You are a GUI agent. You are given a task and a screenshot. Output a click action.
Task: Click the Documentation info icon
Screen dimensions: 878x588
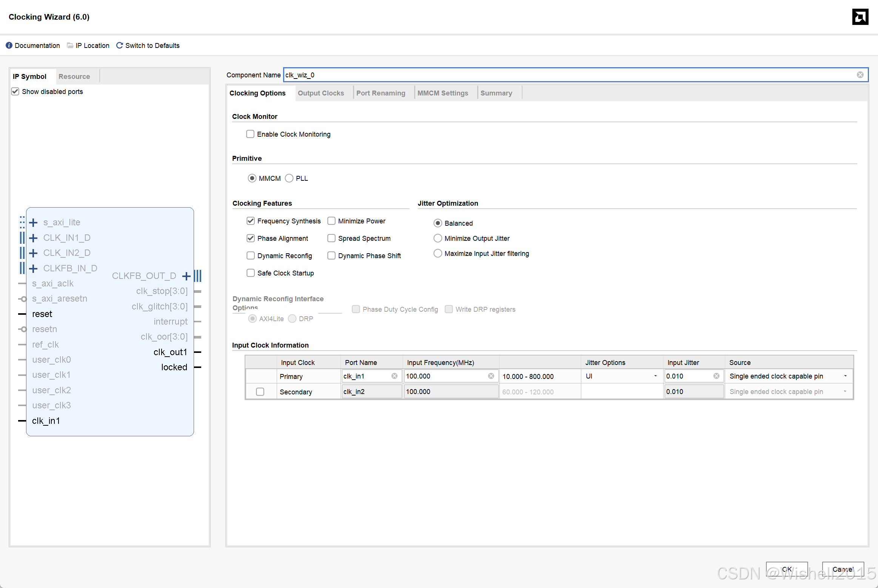pos(9,45)
